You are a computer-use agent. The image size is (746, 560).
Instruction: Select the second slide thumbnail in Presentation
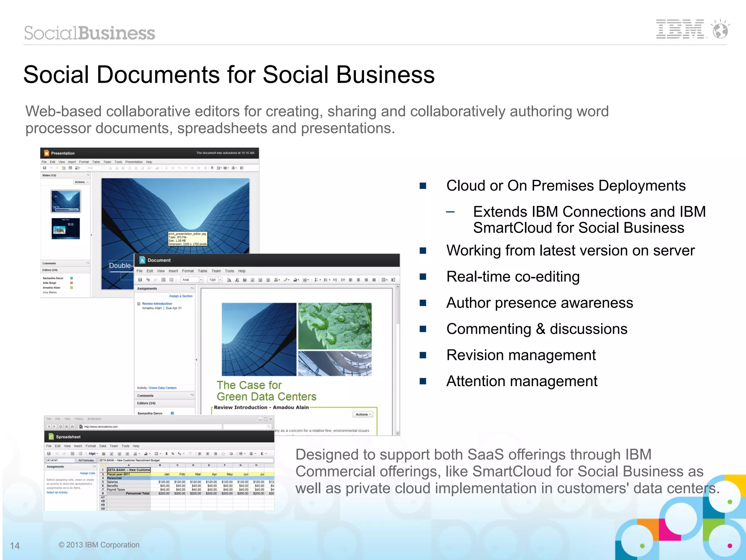coord(66,228)
